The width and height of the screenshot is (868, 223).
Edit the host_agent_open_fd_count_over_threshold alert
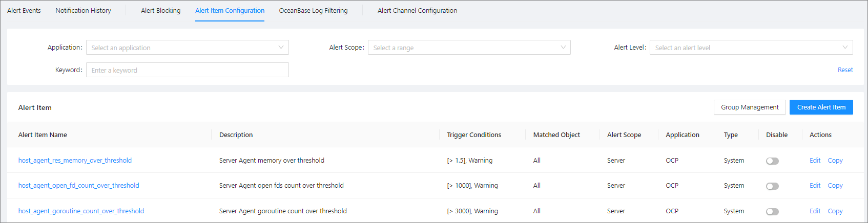click(815, 186)
